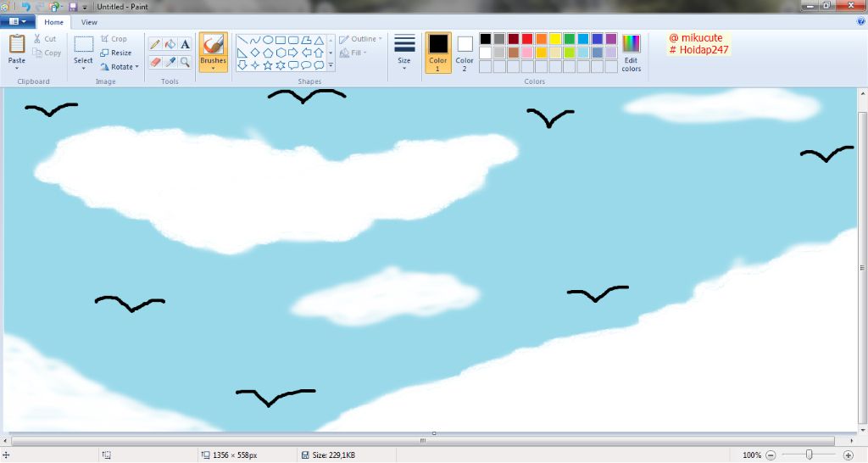Click the vertical scrollbar down arrow
The height and width of the screenshot is (463, 868).
[x=862, y=429]
